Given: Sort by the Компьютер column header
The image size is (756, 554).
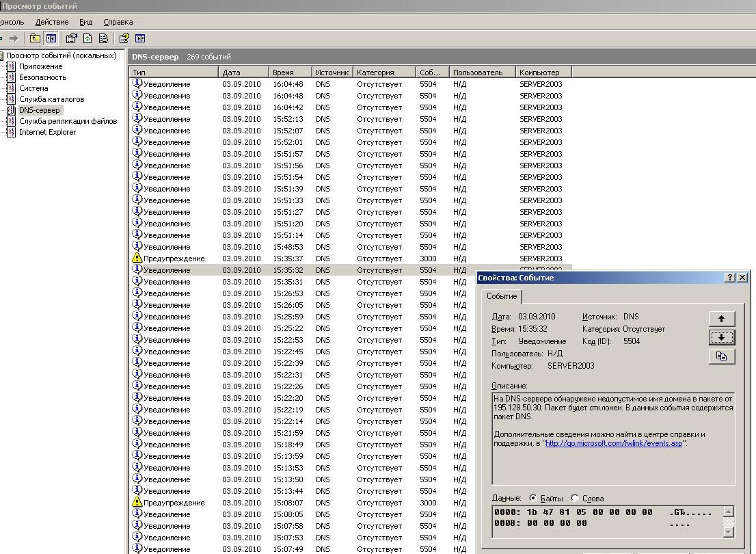Looking at the screenshot, I should point(543,72).
